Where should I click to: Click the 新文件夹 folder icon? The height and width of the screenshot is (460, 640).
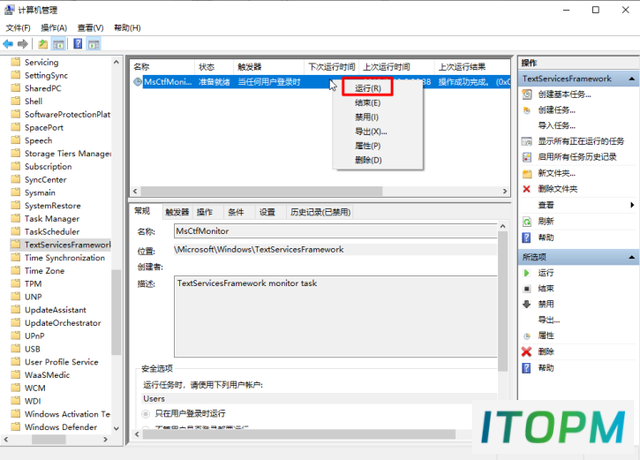(527, 173)
